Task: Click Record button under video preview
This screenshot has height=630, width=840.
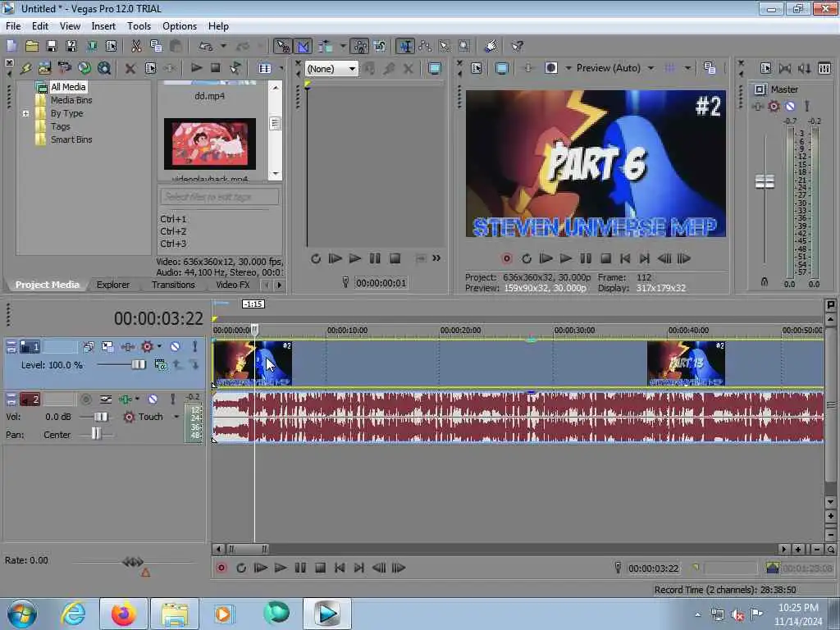Action: (x=507, y=258)
